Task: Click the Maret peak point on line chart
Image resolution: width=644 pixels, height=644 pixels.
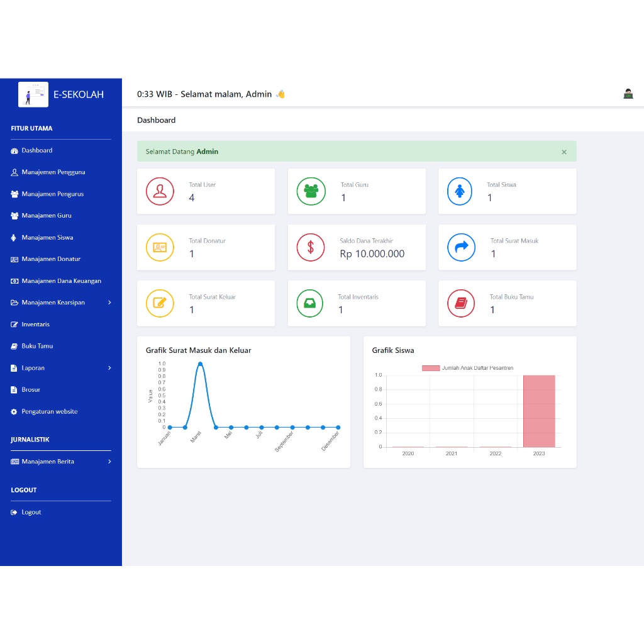Action: 201,364
